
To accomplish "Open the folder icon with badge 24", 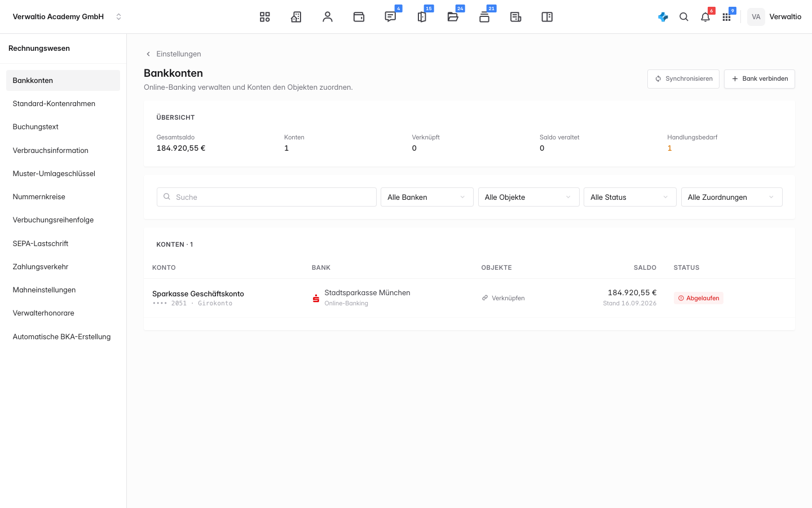I will (453, 17).
